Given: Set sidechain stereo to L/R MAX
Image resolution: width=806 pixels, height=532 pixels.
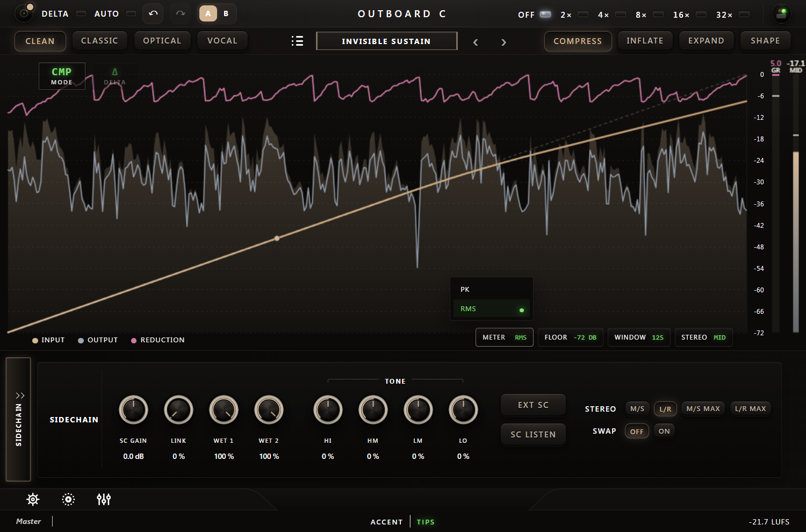Looking at the screenshot, I should (x=750, y=409).
